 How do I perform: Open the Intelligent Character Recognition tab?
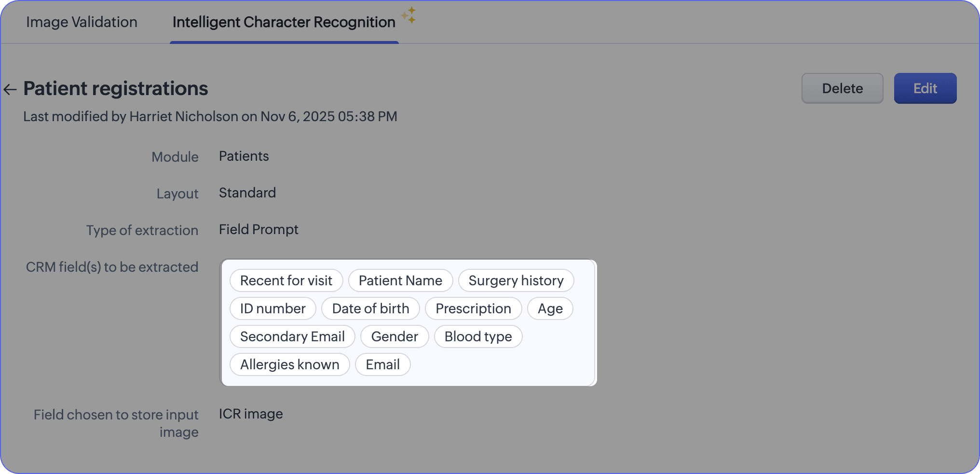[284, 22]
